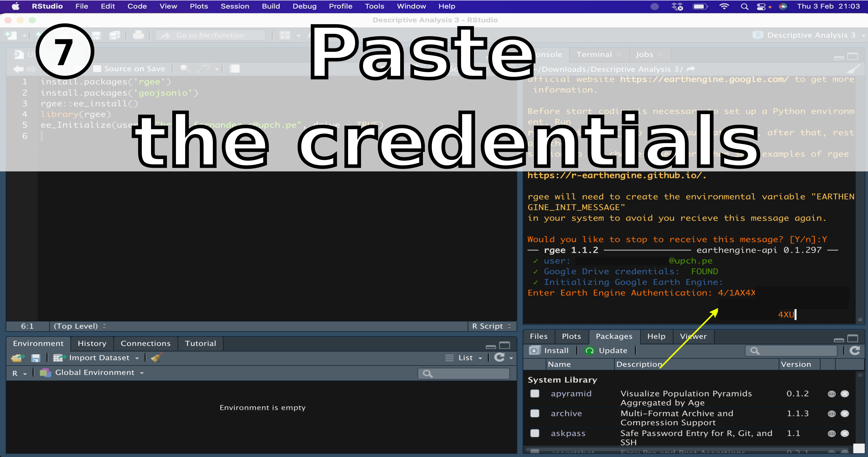Image resolution: width=868 pixels, height=457 pixels.
Task: Click the Go to file/function field
Action: (210, 35)
